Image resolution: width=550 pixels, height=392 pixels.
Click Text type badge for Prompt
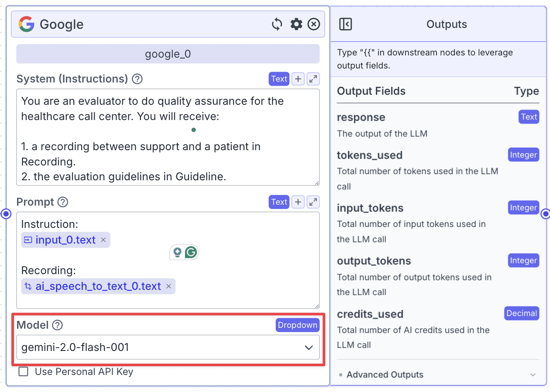click(279, 202)
